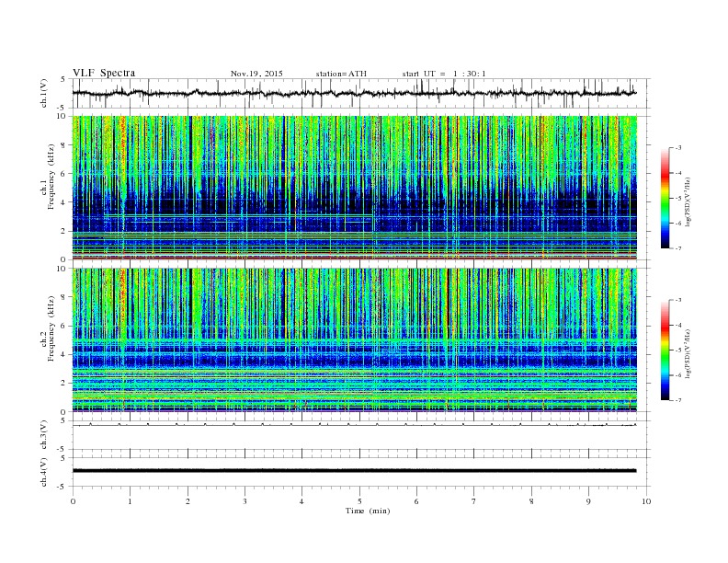The image size is (728, 563).
Task: Click the upper color scale bar beside ch.1
Action: pos(665,198)
